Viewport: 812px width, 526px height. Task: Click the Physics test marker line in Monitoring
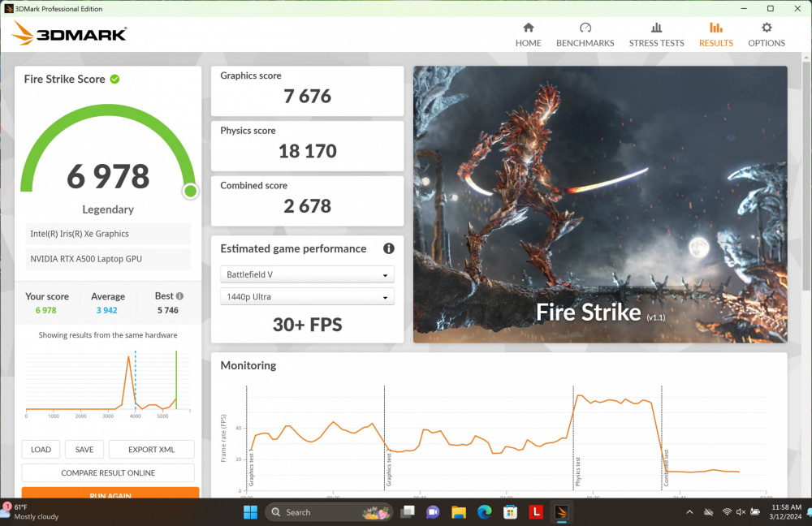click(x=573, y=438)
